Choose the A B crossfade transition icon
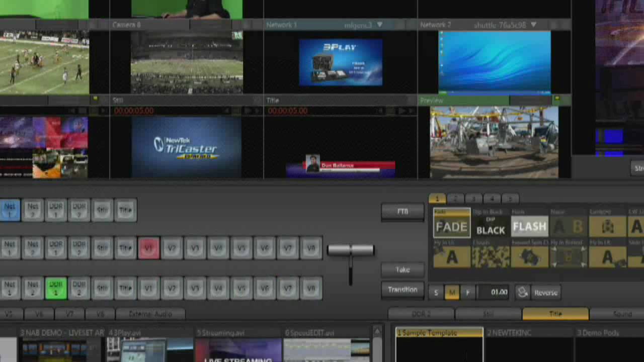Viewport: 644px width, 362px height. click(569, 226)
